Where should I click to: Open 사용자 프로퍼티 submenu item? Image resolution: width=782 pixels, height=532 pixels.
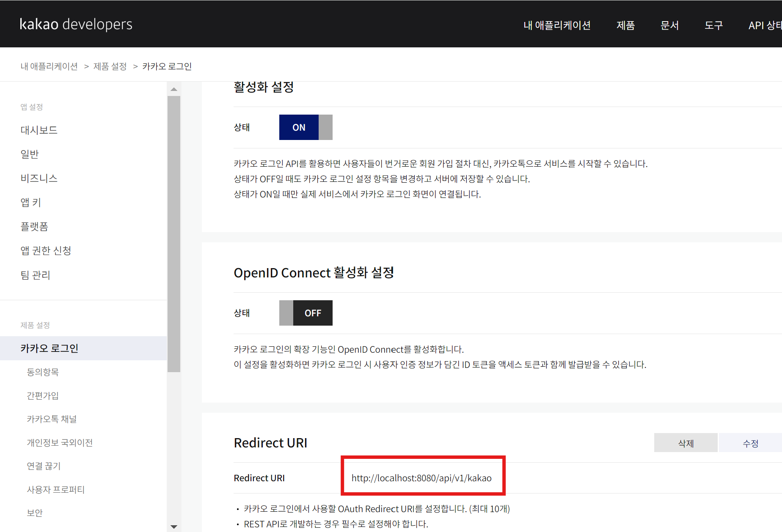[x=56, y=490]
